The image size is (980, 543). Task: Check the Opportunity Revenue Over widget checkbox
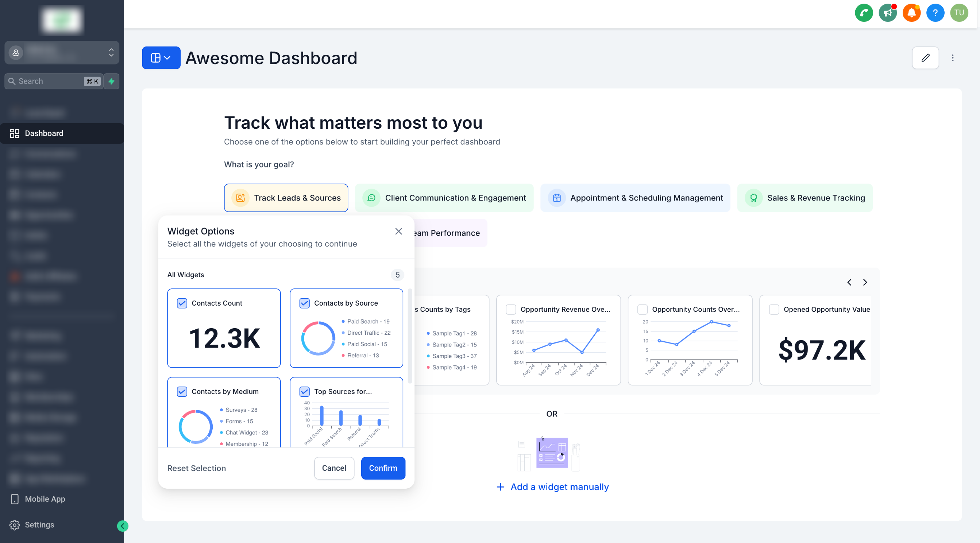[511, 309]
